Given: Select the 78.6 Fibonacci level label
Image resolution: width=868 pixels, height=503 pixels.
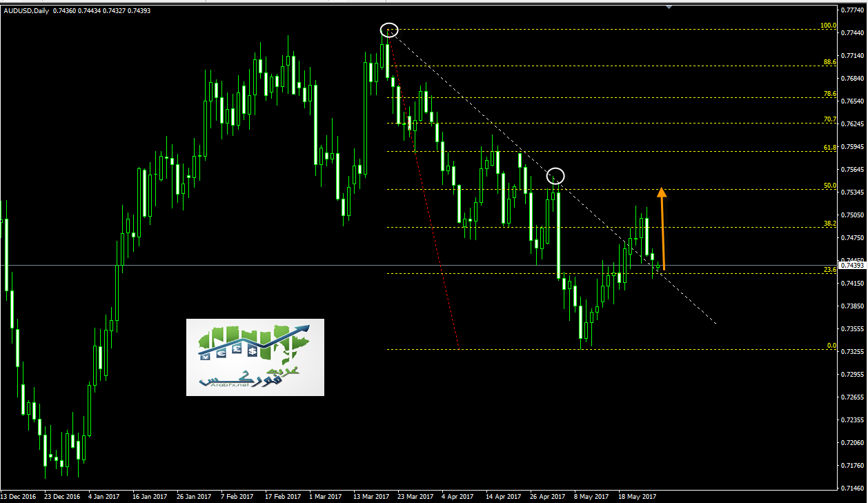Looking at the screenshot, I should [x=830, y=94].
